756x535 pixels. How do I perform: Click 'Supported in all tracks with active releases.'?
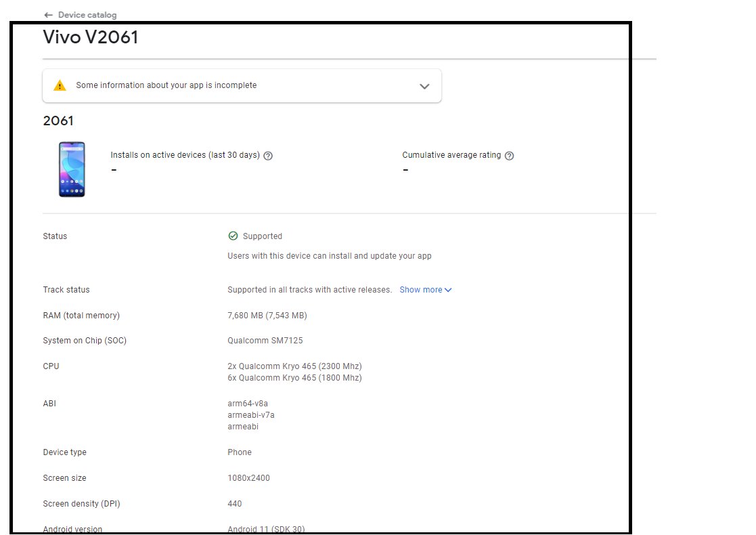309,290
